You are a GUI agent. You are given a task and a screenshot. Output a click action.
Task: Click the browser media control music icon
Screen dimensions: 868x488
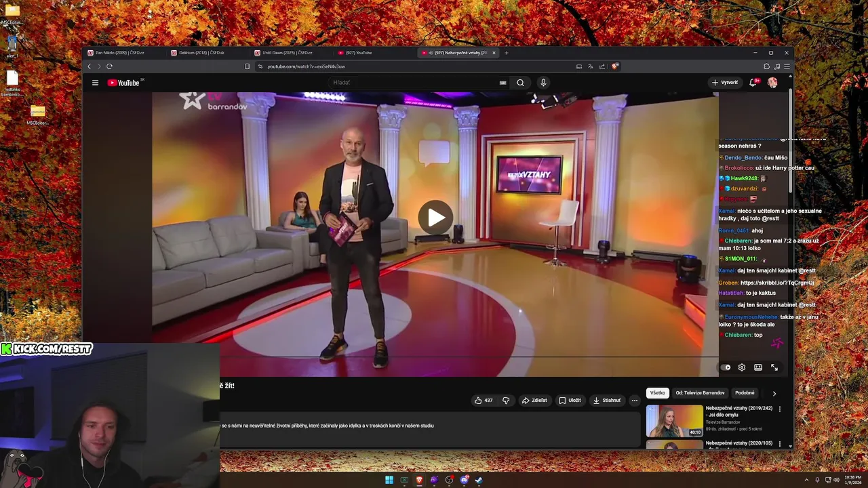coord(777,66)
